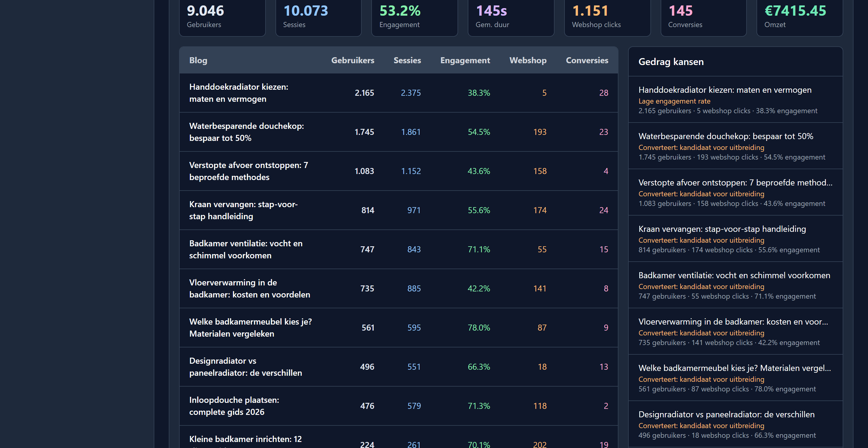Image resolution: width=868 pixels, height=448 pixels.
Task: Select the €7415.45 Omzet card
Action: pos(800,17)
